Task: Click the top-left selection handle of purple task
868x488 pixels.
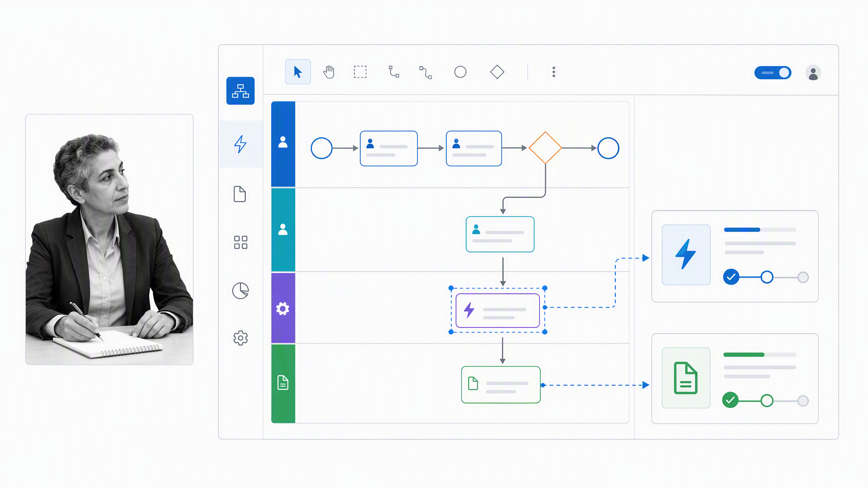Action: 451,288
